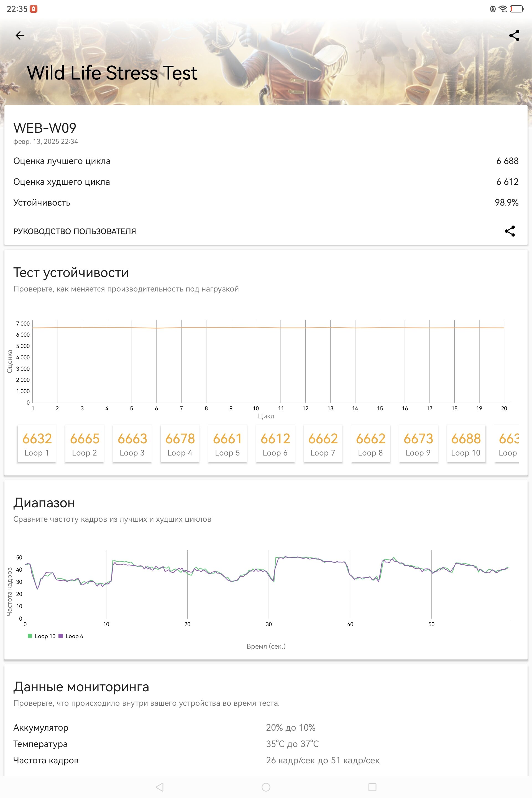Tap best loop score 6 688 row
This screenshot has width=532, height=798.
pyautogui.click(x=266, y=161)
